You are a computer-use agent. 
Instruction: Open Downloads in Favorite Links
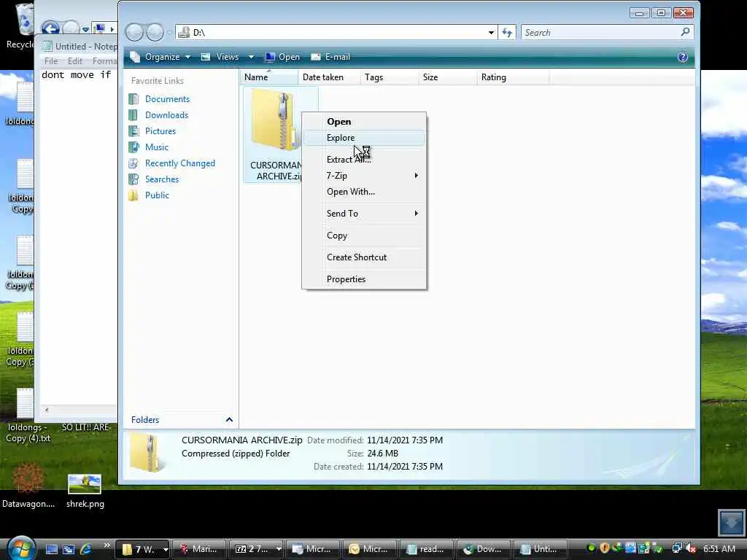[166, 115]
